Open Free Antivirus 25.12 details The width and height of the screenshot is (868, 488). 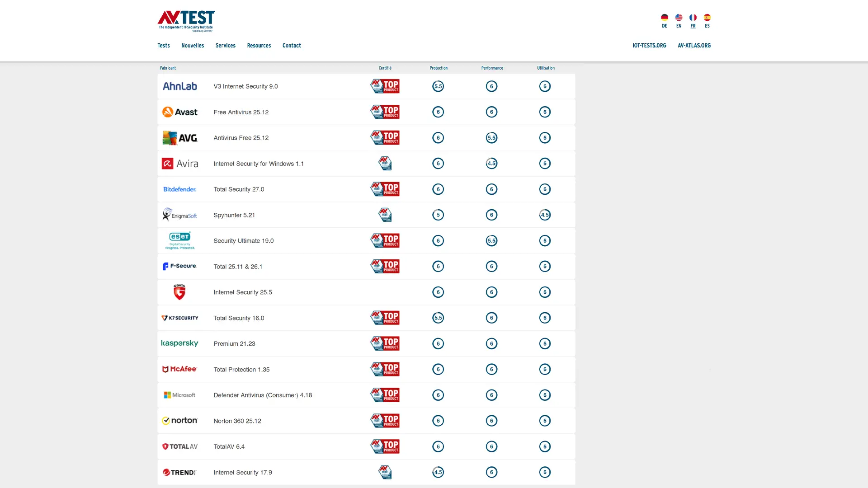pyautogui.click(x=241, y=112)
